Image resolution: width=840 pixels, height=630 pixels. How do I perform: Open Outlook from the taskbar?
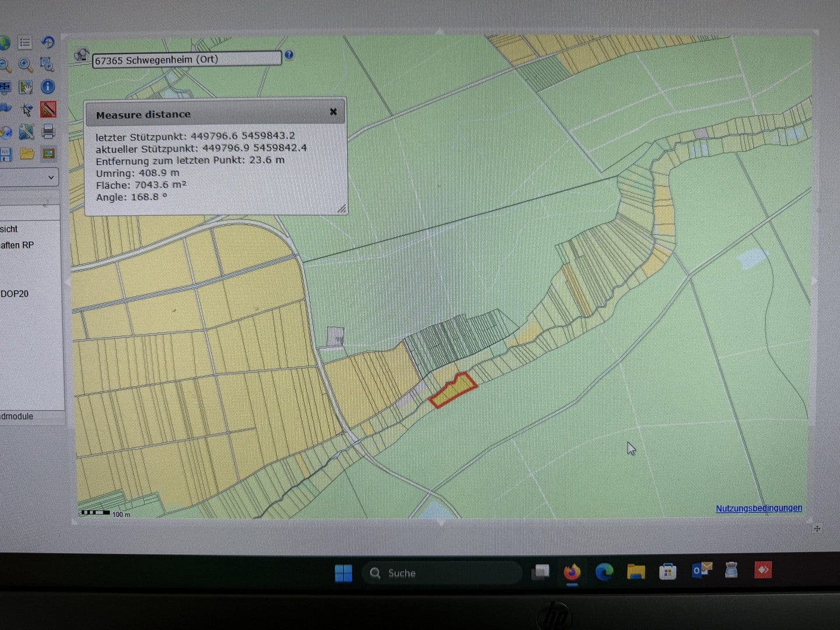[702, 570]
